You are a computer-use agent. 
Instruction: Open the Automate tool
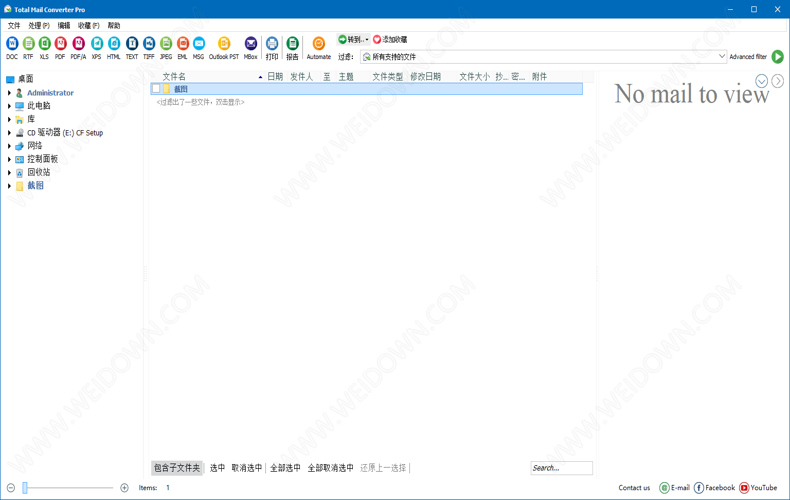coord(319,46)
